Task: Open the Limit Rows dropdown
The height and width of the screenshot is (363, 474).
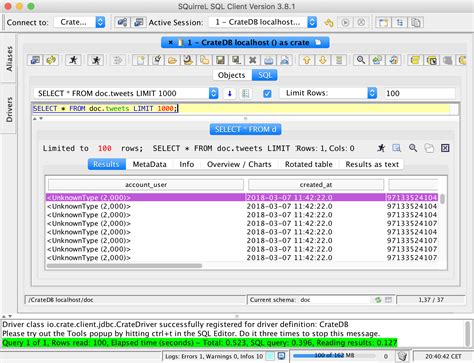Action: (328, 93)
